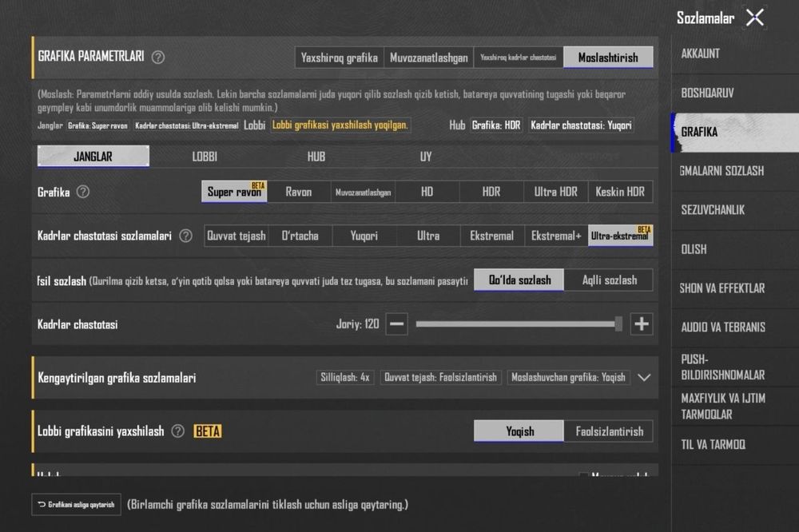Click the frame rate slider handle

(x=618, y=324)
